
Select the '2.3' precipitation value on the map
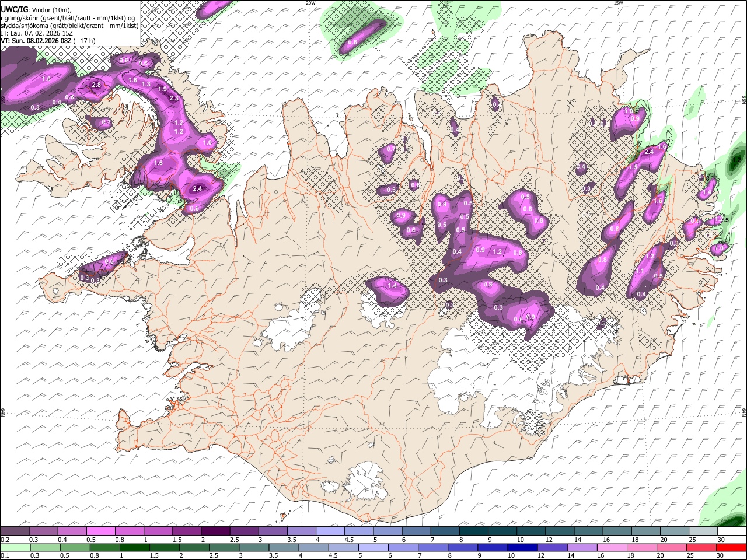pyautogui.click(x=174, y=99)
